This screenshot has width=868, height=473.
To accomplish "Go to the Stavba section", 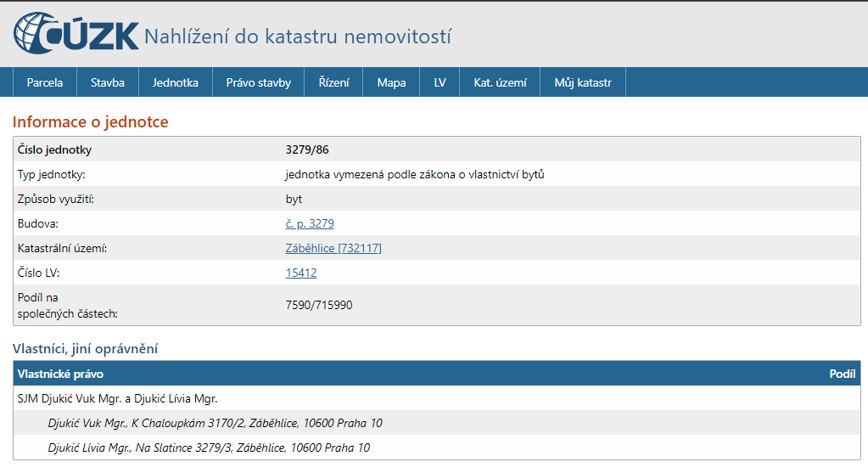I will coord(108,82).
